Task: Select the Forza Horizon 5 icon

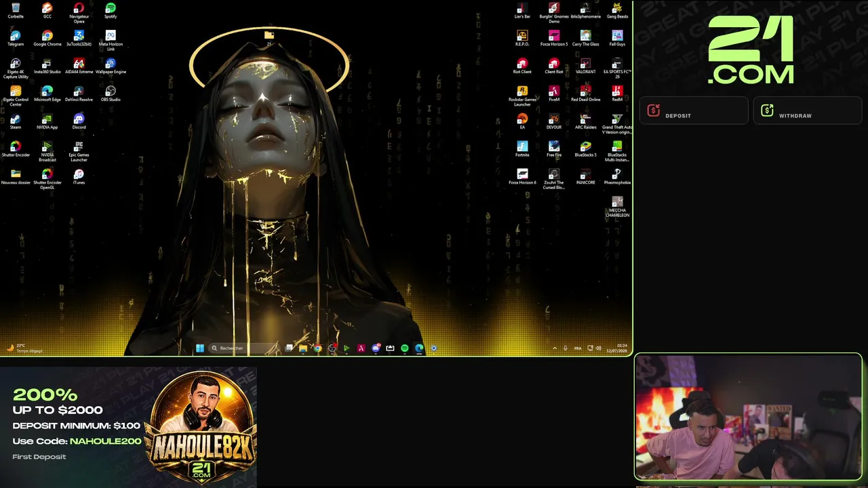Action: pyautogui.click(x=554, y=39)
